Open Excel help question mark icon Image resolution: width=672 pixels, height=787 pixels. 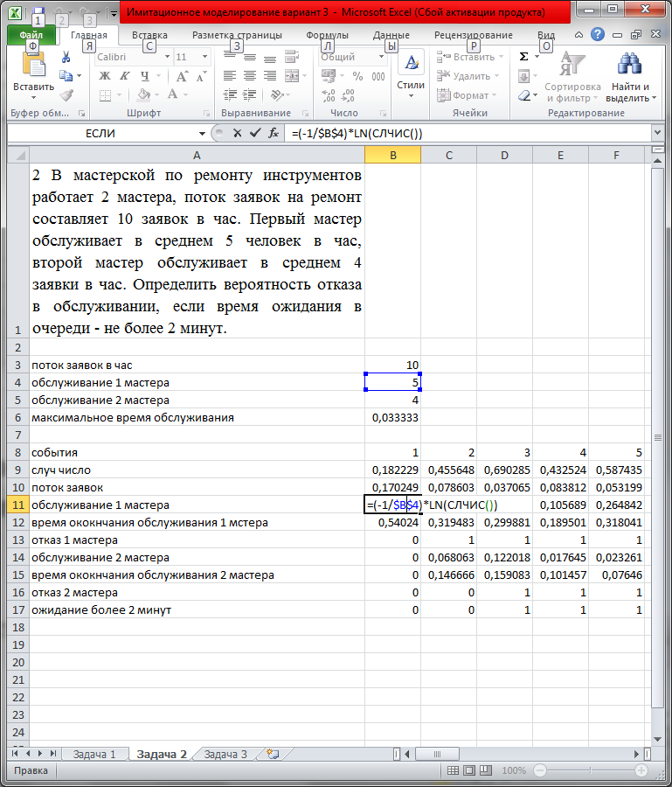pyautogui.click(x=597, y=34)
